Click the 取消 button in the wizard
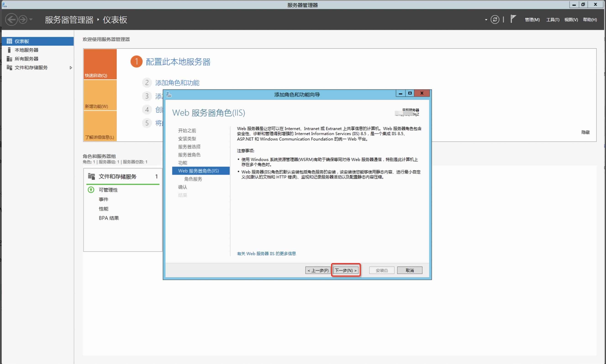Screen dimensions: 606x364 [x=409, y=270]
